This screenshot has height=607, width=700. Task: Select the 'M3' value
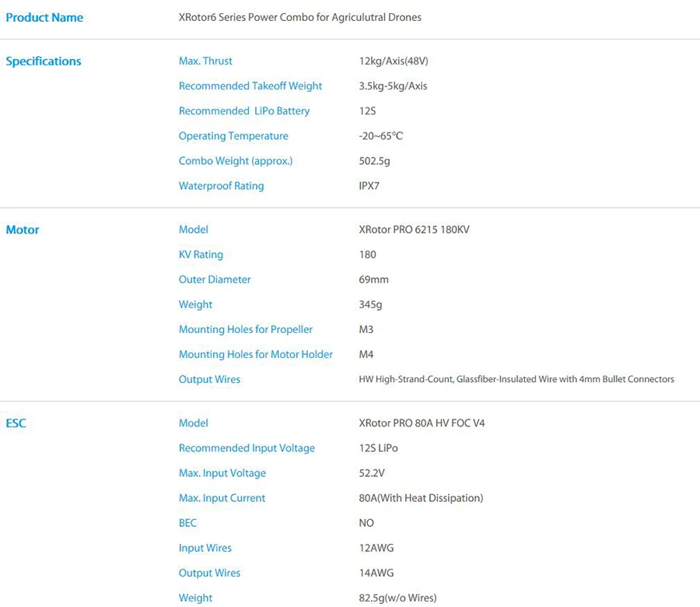click(366, 330)
